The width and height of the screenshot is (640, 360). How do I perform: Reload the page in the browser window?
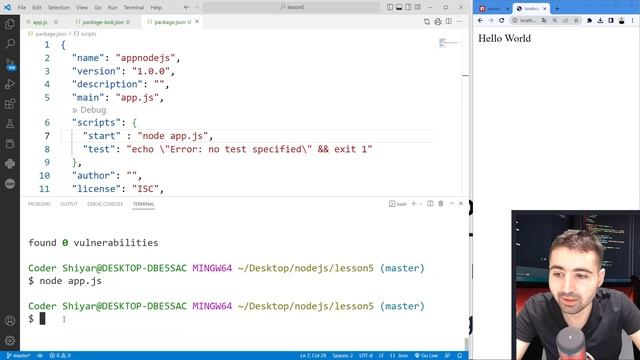tap(502, 20)
